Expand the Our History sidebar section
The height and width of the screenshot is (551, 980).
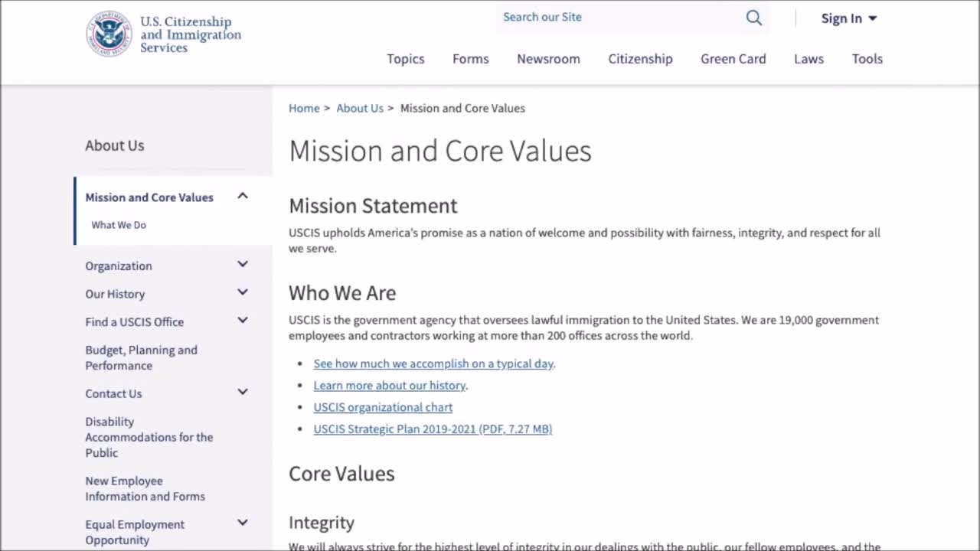click(x=243, y=292)
